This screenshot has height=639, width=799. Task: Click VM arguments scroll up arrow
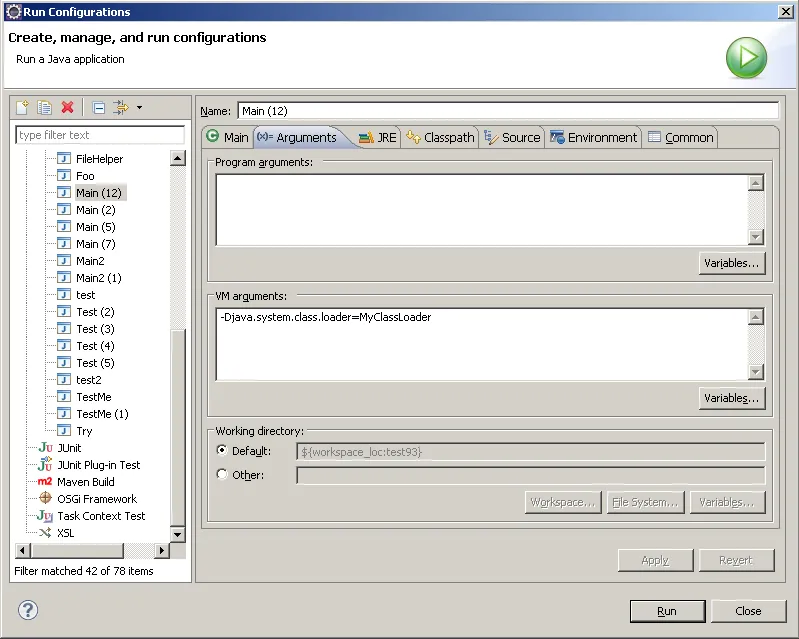pyautogui.click(x=756, y=317)
